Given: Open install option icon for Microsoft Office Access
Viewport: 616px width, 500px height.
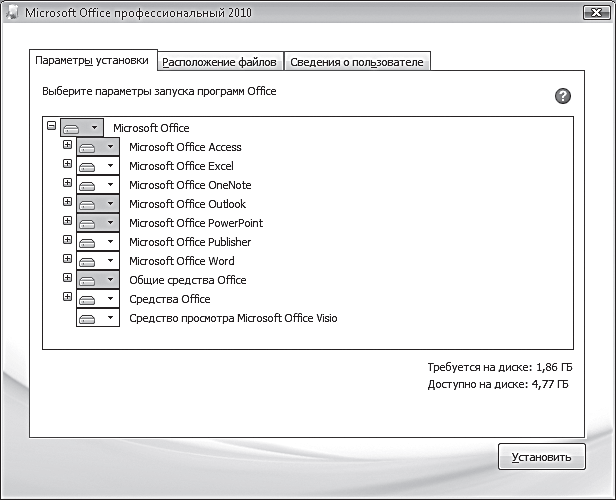Looking at the screenshot, I should coord(87,147).
